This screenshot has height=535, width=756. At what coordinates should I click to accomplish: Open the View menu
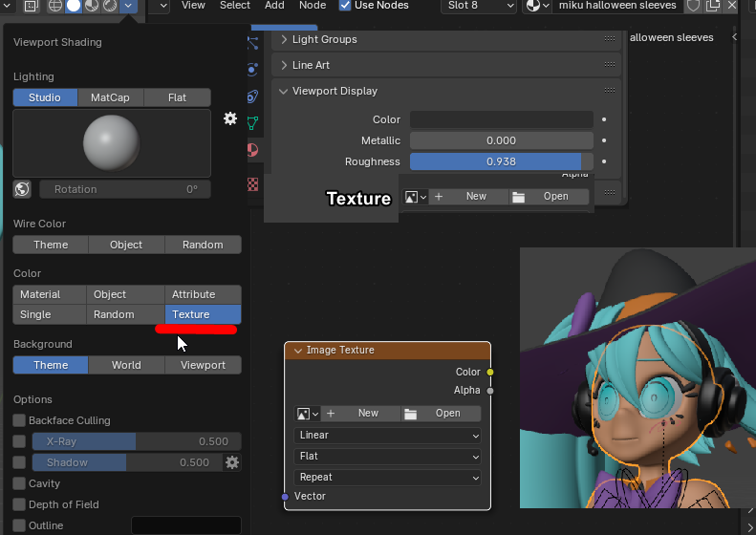tap(193, 6)
